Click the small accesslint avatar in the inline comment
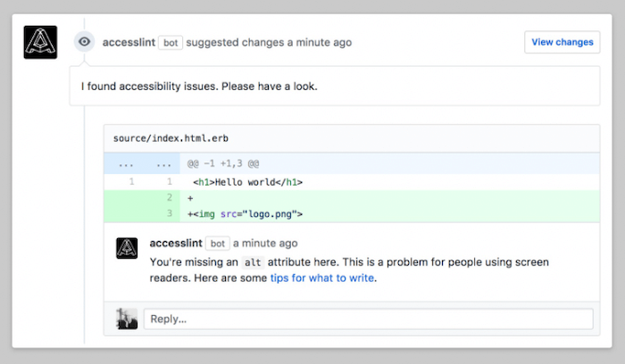The height and width of the screenshot is (364, 625). point(127,248)
